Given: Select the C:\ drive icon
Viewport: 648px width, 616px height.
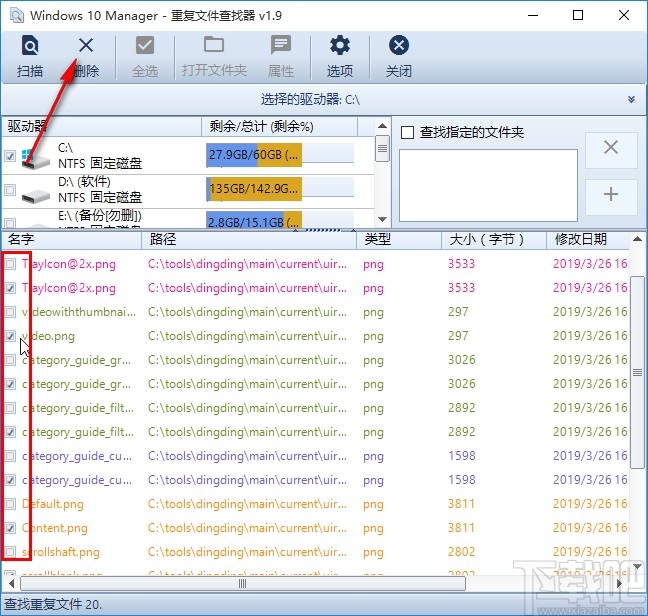Looking at the screenshot, I should [x=36, y=159].
